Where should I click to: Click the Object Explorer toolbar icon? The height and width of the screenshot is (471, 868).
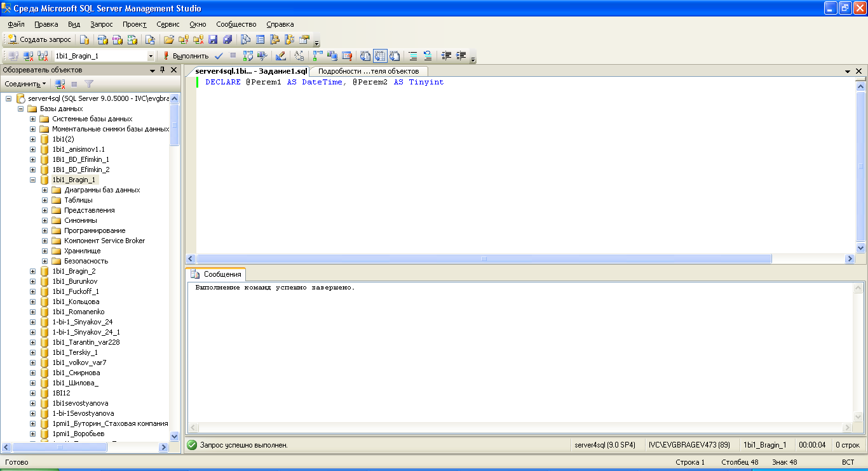coord(275,39)
